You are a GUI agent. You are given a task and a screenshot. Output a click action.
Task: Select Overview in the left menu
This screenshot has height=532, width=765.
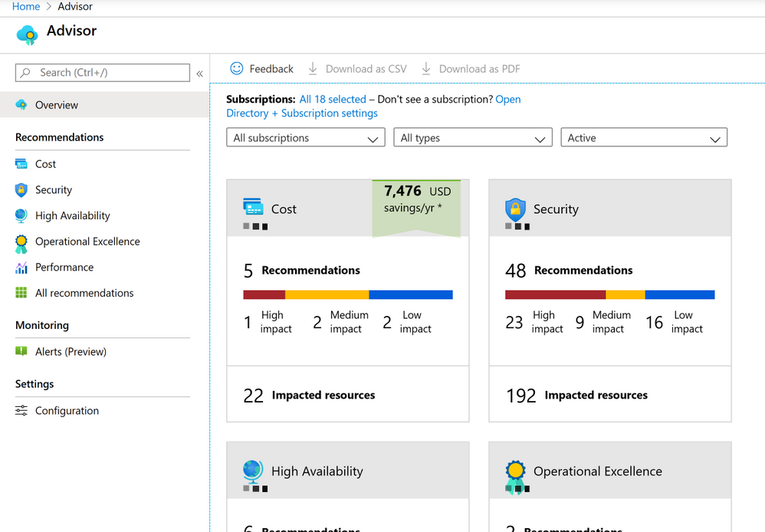point(57,105)
